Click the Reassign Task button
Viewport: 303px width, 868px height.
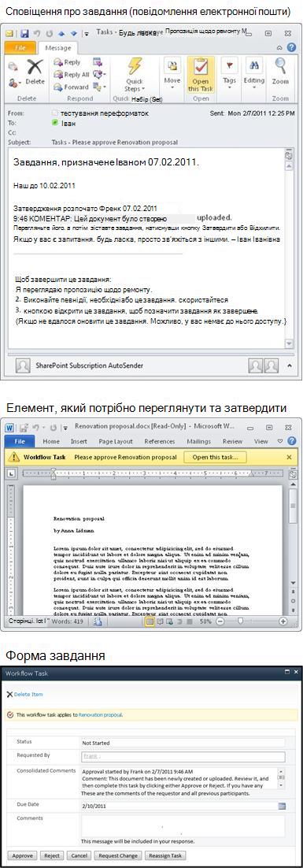click(x=166, y=855)
